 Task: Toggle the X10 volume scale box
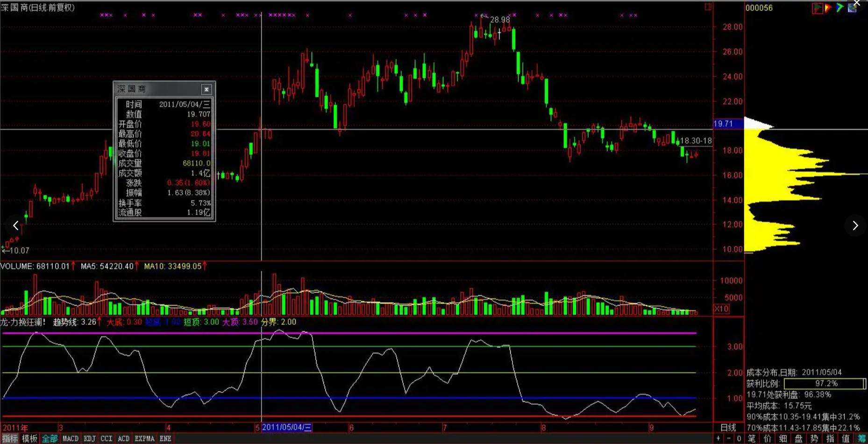pos(721,309)
